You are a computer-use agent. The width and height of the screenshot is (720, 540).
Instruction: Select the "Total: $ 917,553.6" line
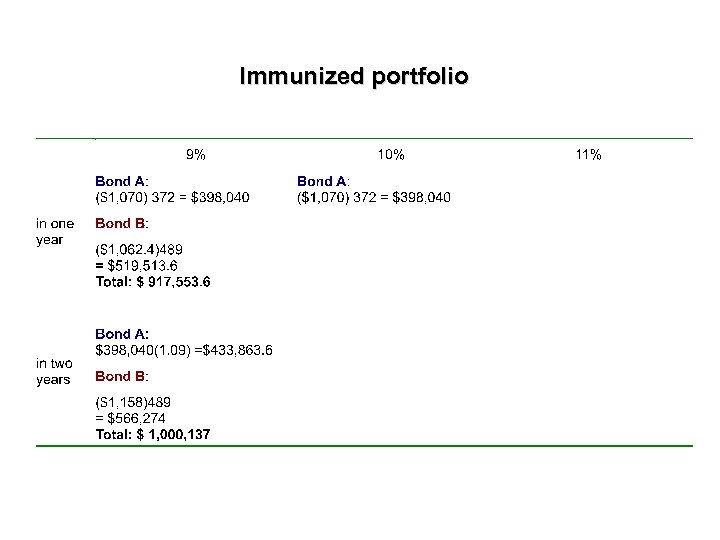[x=153, y=282]
